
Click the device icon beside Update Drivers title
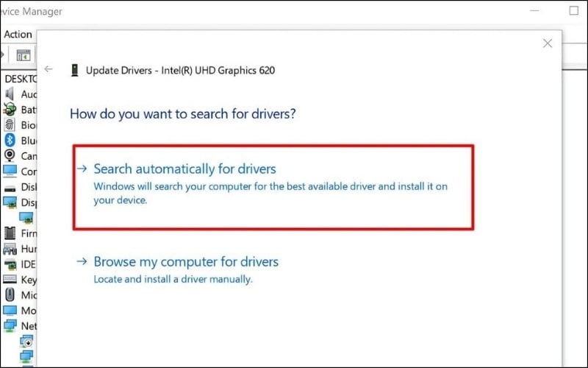coord(75,70)
